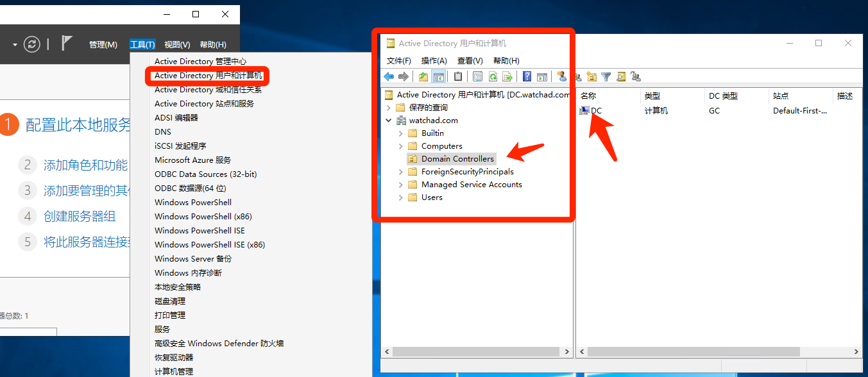Expand the Builtin container arrow
The width and height of the screenshot is (868, 377).
[x=401, y=133]
